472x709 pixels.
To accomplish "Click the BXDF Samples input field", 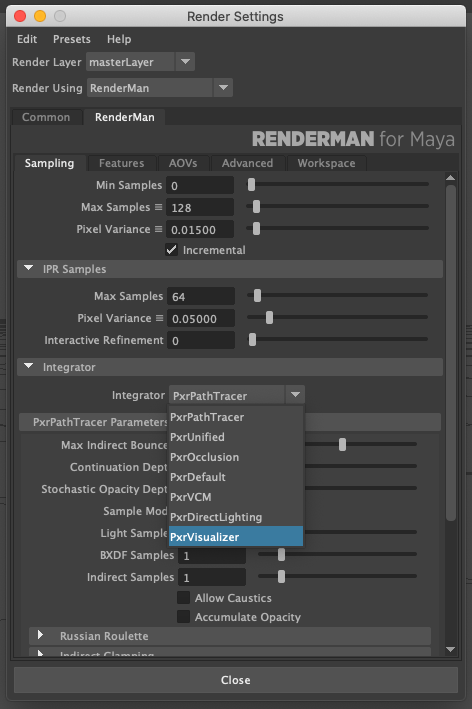I will (212, 556).
